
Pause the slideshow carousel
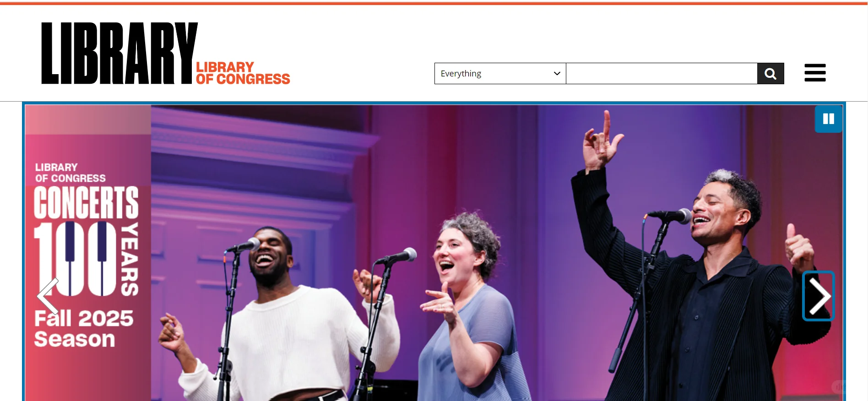pos(828,119)
